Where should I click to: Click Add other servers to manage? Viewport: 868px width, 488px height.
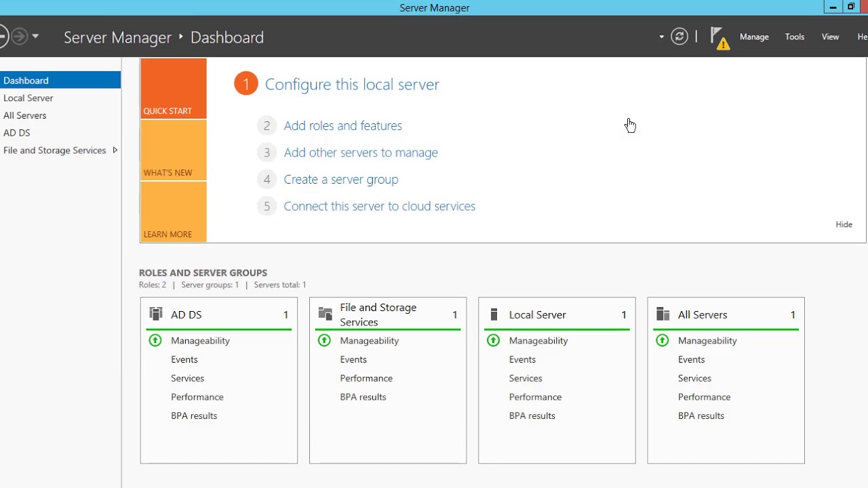coord(361,152)
